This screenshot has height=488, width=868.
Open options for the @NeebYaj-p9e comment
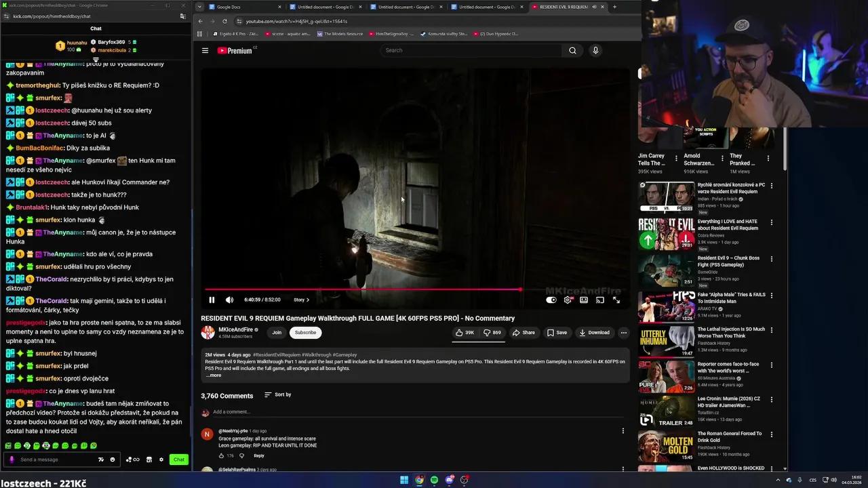coord(623,430)
